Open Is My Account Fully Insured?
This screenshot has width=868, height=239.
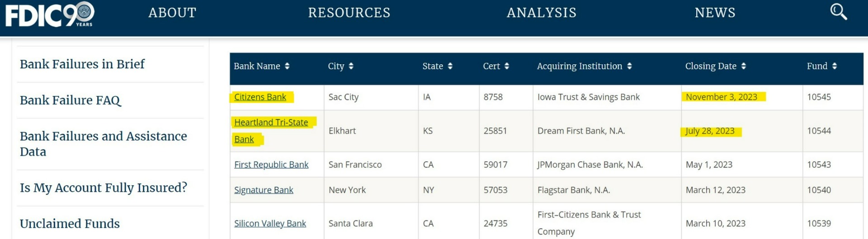[104, 187]
